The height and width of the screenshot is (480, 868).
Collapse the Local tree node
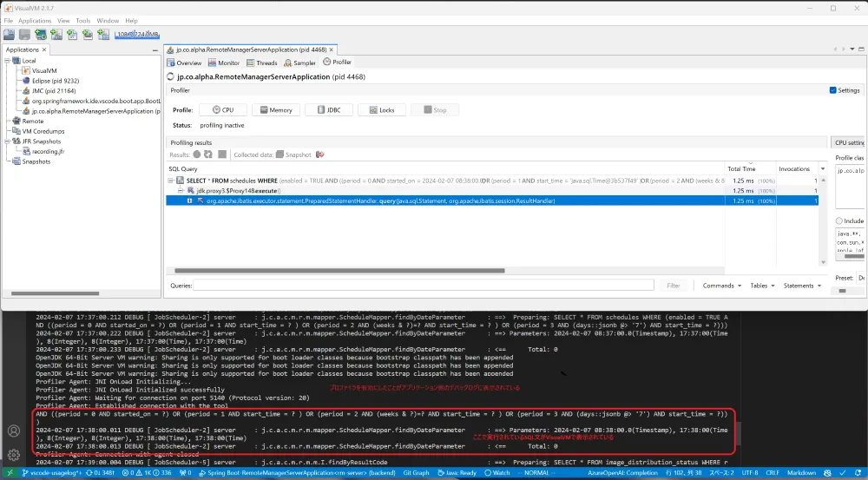point(7,61)
